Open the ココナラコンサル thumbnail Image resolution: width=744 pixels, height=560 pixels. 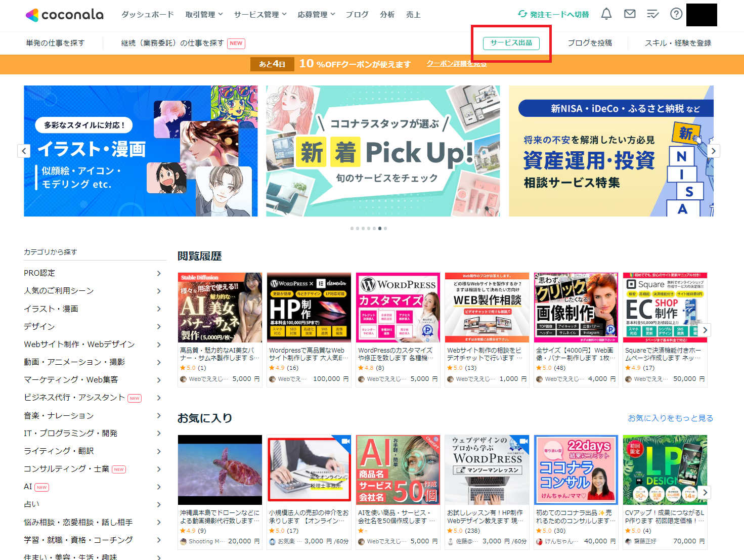[x=576, y=470]
